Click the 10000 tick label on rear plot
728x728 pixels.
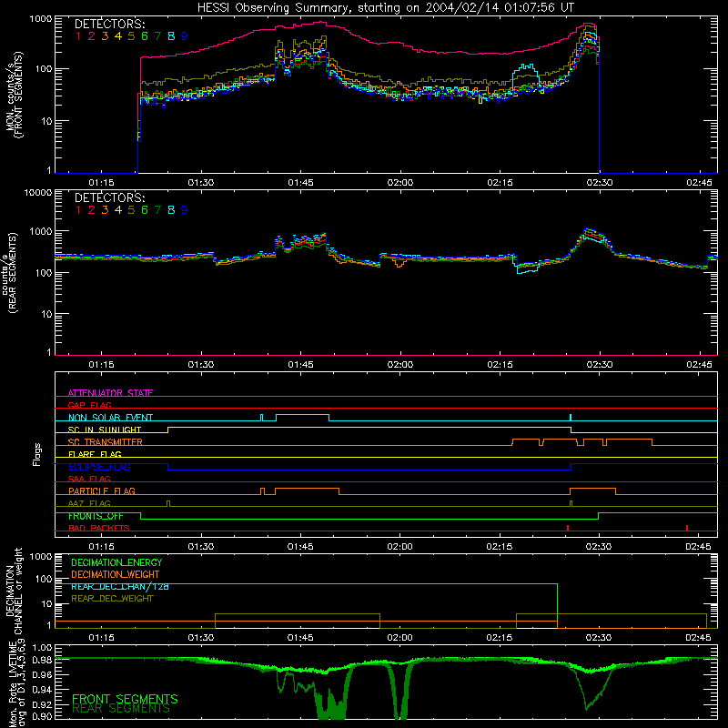pos(38,192)
